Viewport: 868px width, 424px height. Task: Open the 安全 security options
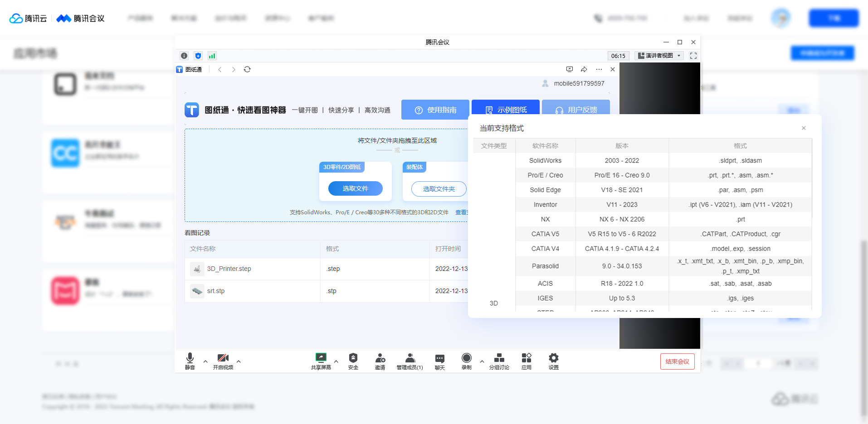tap(353, 361)
